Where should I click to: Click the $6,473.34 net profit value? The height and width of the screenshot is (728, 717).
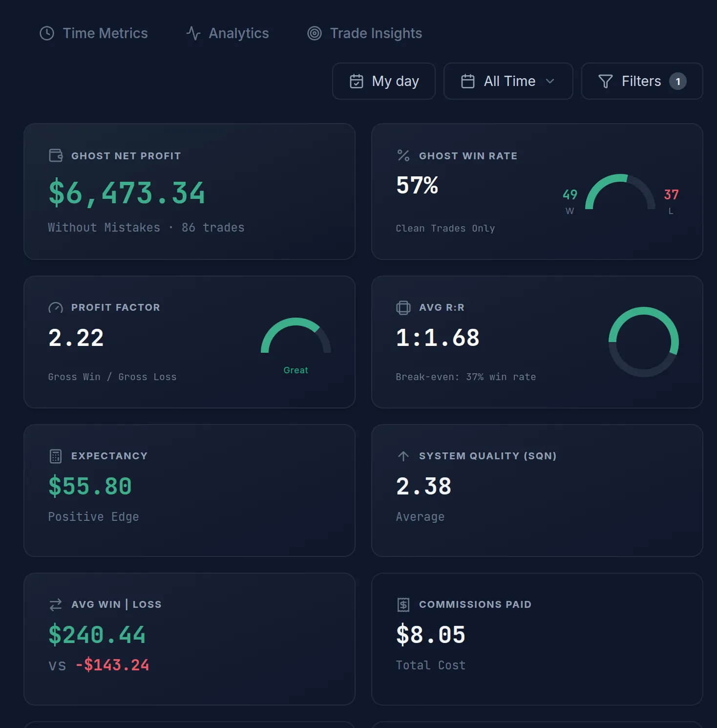tap(127, 193)
